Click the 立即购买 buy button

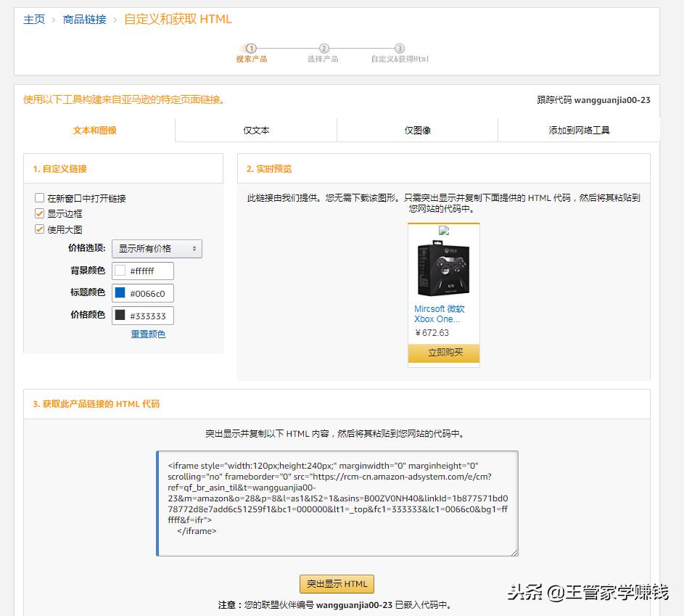443,351
